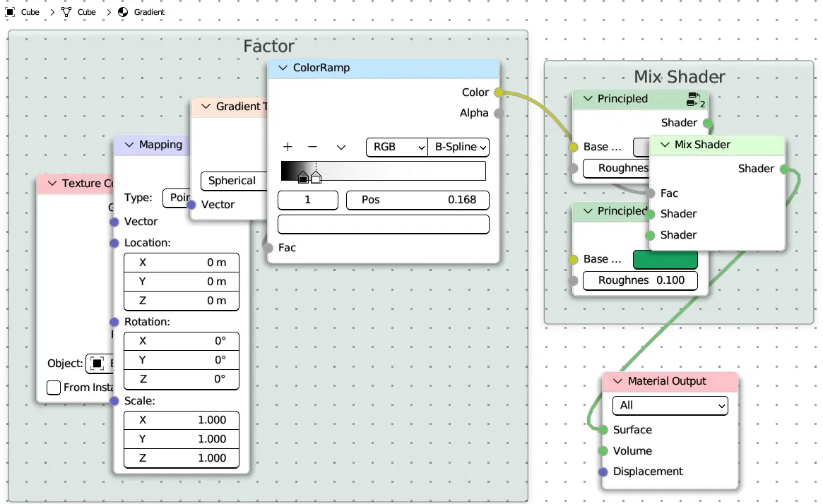Image resolution: width=823 pixels, height=504 pixels.
Task: Click the Location Z field
Action: pos(182,301)
